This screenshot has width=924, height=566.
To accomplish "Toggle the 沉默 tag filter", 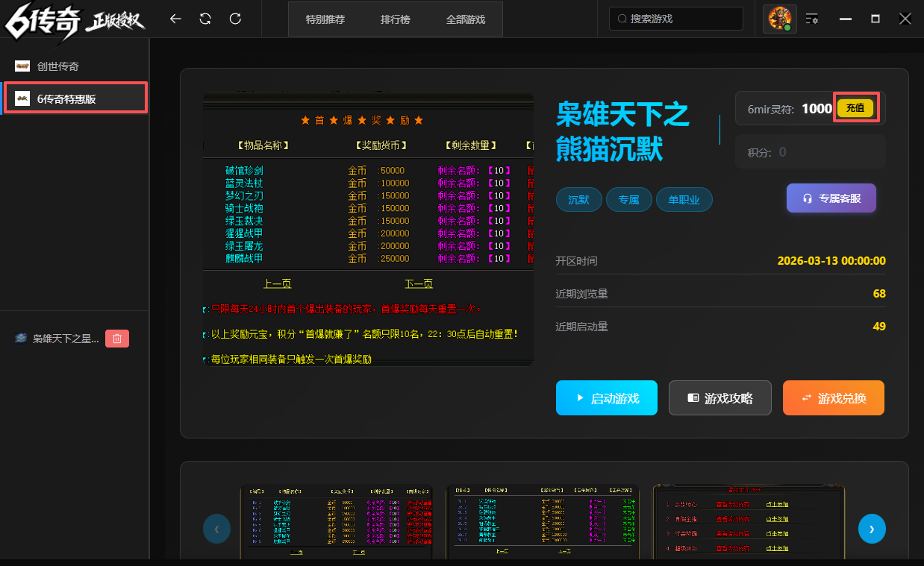I will 578,199.
